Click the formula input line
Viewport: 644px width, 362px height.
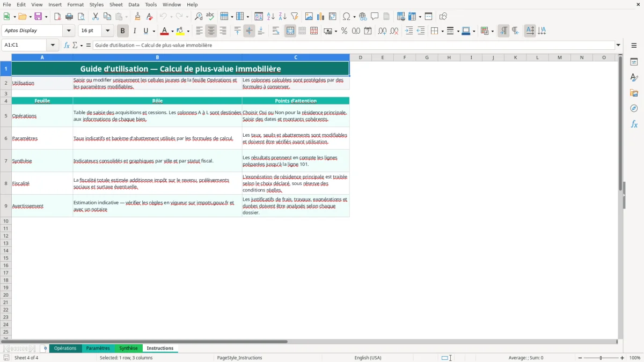(354, 45)
